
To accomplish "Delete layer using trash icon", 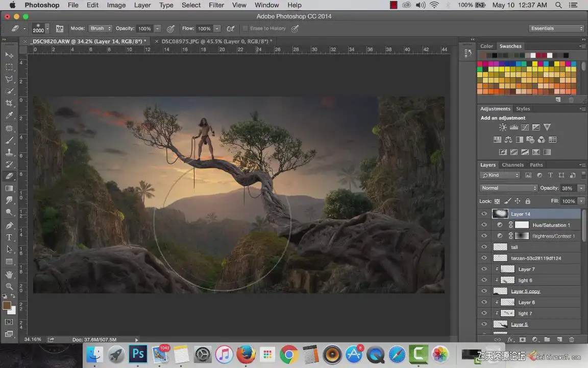I will coord(571,339).
